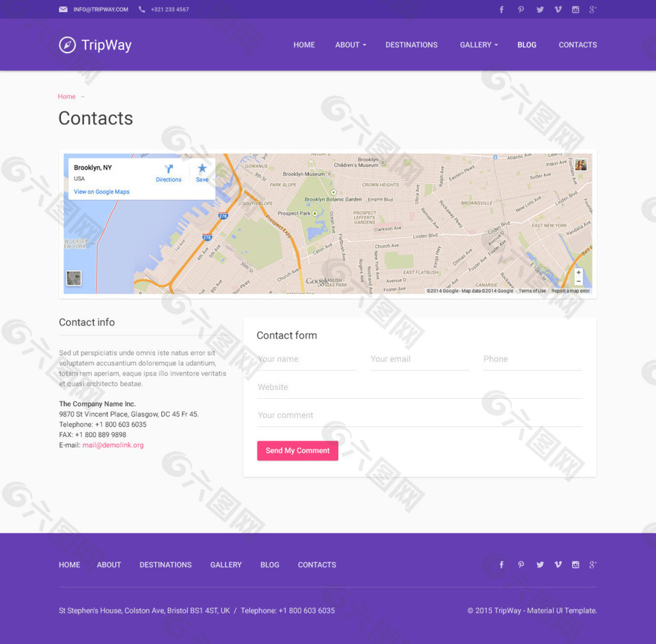Image resolution: width=656 pixels, height=644 pixels.
Task: Click the TripWay compass logo
Action: pyautogui.click(x=67, y=45)
